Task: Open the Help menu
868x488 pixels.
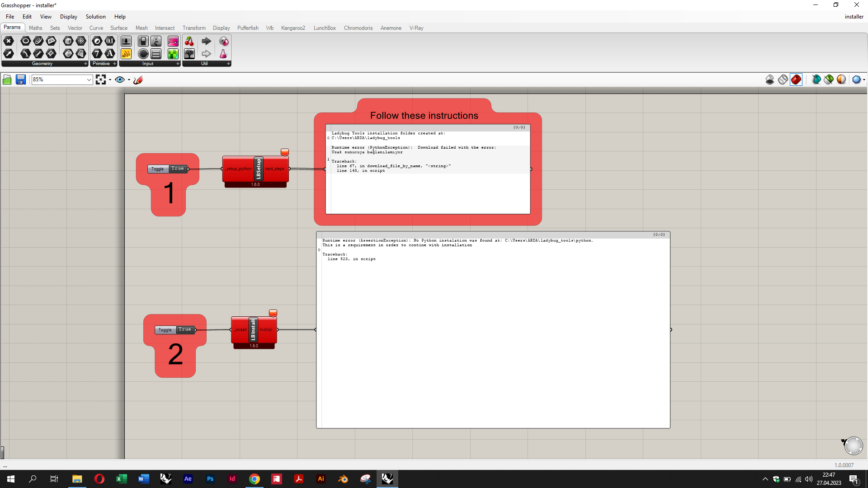Action: (120, 17)
